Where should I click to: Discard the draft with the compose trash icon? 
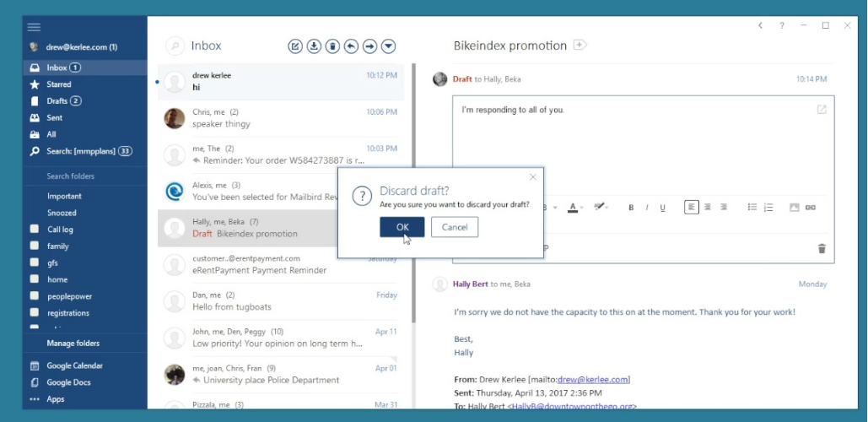[822, 249]
